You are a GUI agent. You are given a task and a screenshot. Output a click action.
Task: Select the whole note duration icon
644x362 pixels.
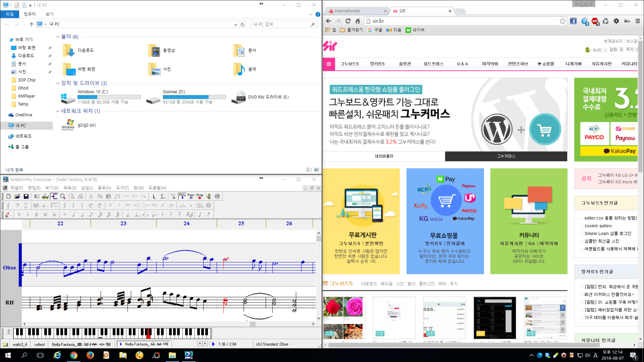(x=65, y=215)
